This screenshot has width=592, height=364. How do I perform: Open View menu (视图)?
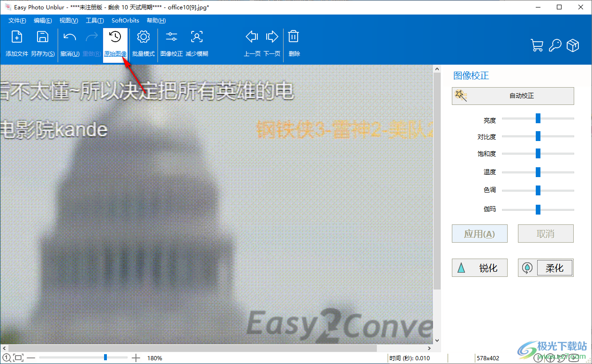click(x=68, y=21)
